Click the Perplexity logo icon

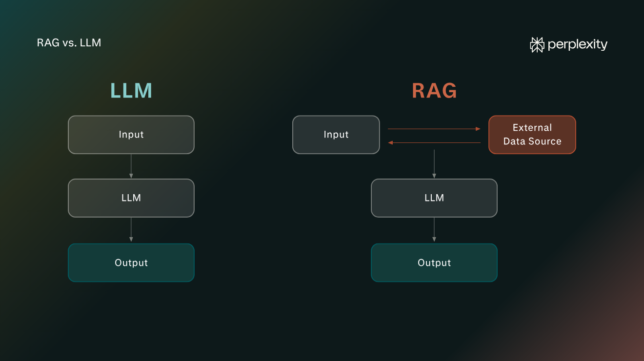[x=537, y=45]
